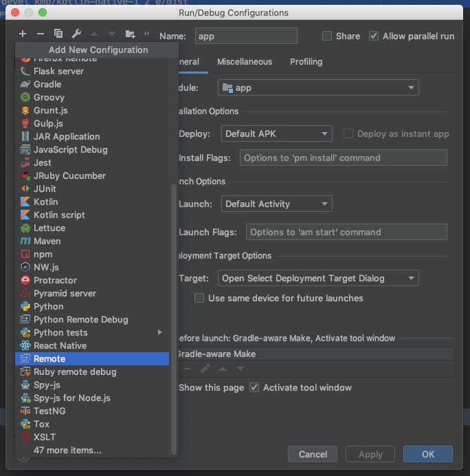Click the NW.js hexagon icon
This screenshot has height=476, width=470.
[x=25, y=267]
